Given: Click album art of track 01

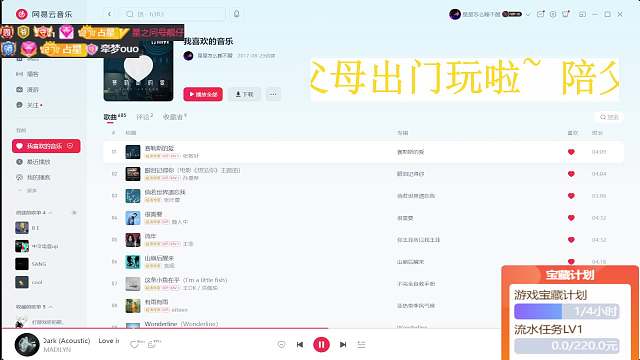Looking at the screenshot, I should [133, 152].
